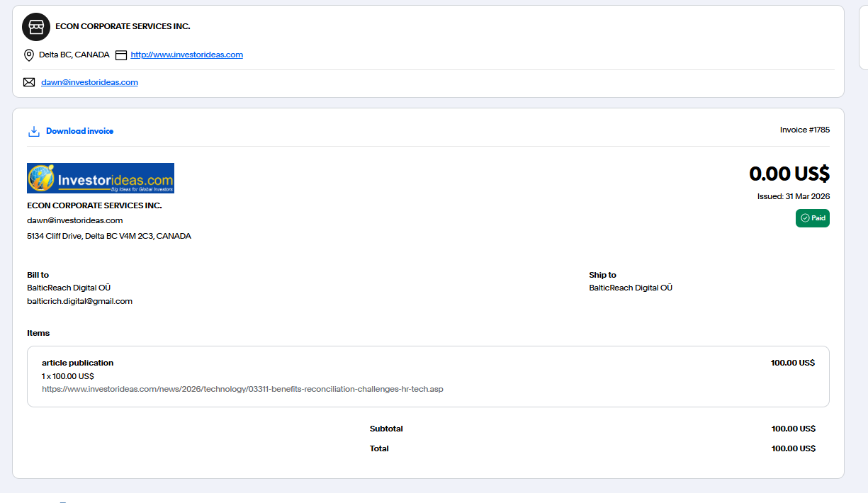Click the store icon beside ECON CORPORATE SERVICES
The height and width of the screenshot is (503, 868).
36,27
